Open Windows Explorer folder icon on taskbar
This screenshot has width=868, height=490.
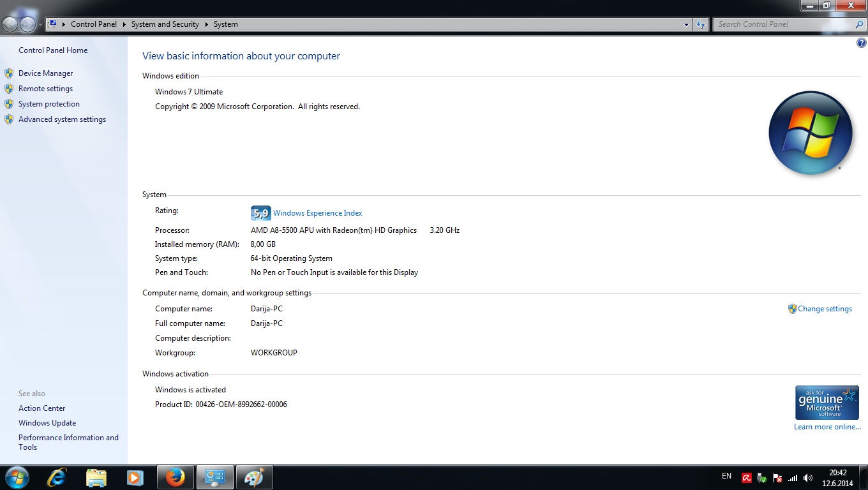96,477
